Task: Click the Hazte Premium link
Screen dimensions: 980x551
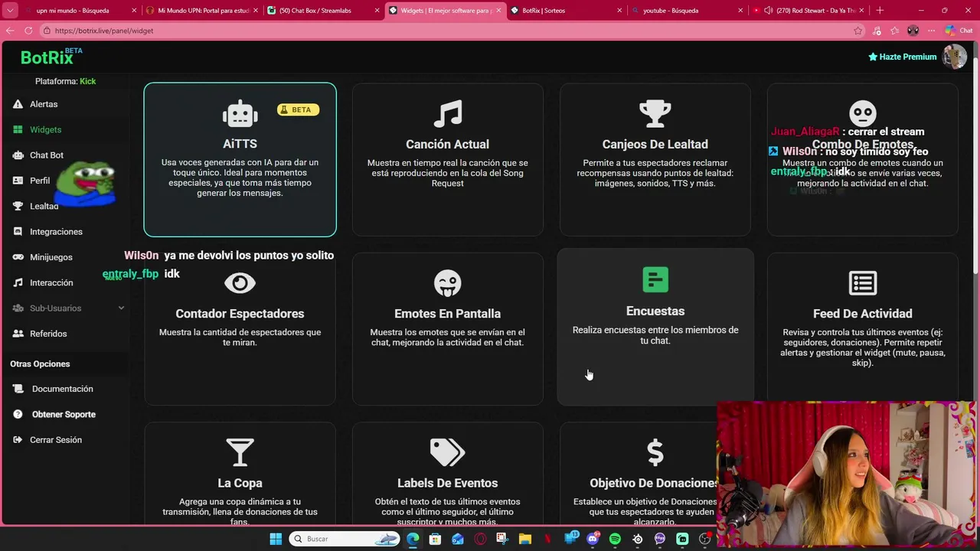Action: [902, 57]
